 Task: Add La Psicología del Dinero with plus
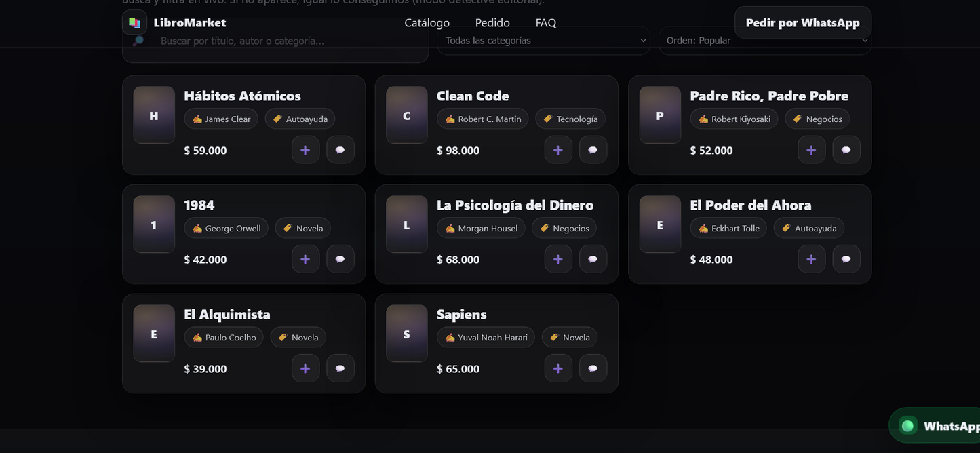(558, 259)
